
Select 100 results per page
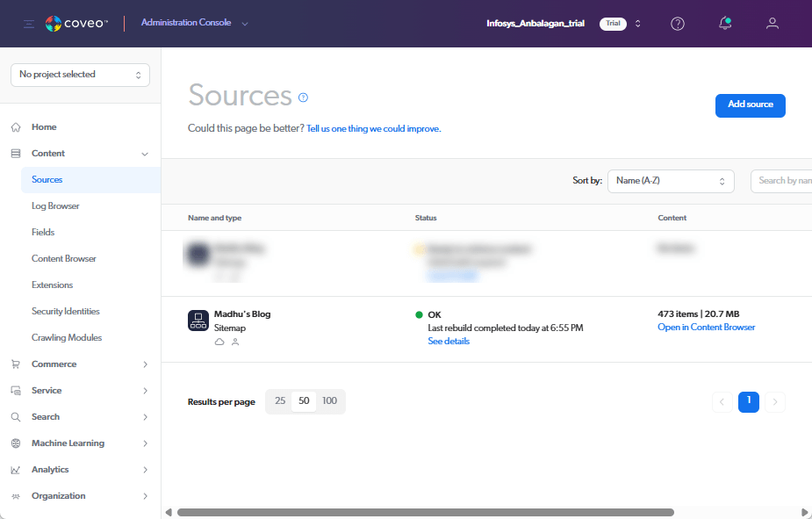coord(329,401)
